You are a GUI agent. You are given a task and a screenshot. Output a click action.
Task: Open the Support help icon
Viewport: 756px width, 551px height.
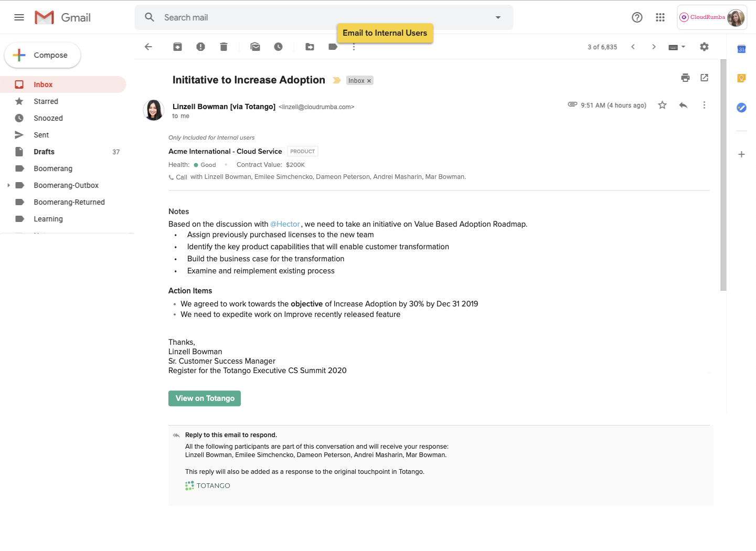[637, 17]
